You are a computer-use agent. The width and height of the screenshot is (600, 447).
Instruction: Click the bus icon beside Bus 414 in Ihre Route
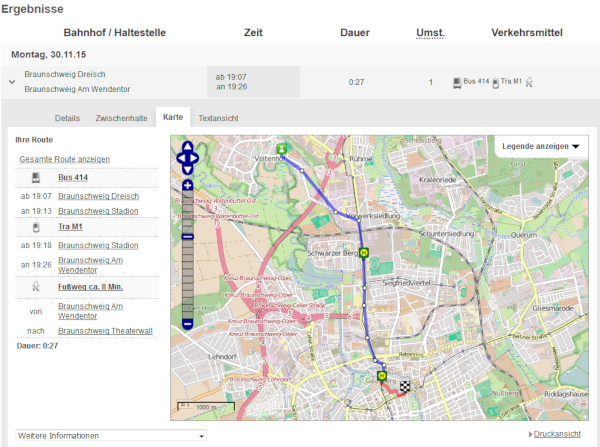coord(36,178)
